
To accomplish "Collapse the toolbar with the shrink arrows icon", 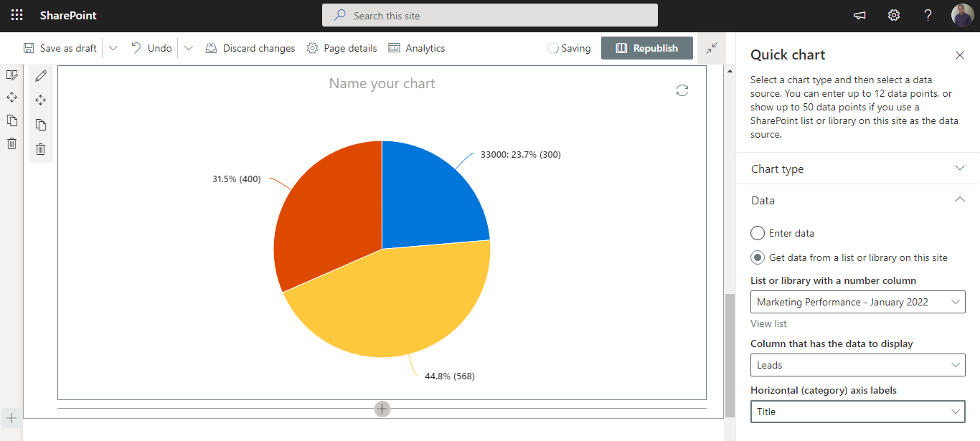I will [x=711, y=47].
